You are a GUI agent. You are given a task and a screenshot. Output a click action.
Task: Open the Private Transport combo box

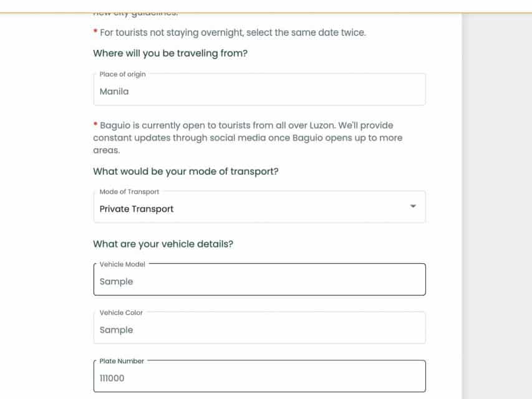[x=249, y=209]
